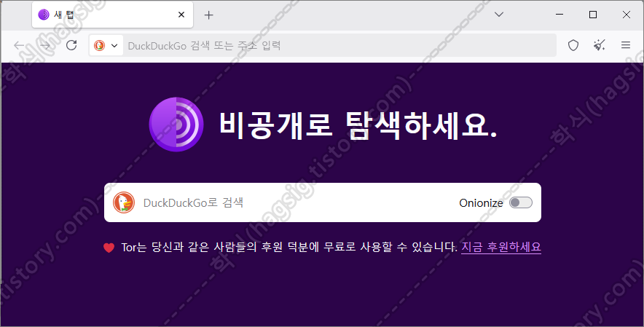Image resolution: width=644 pixels, height=327 pixels.
Task: Click the Tor Browser logo on page
Action: coord(176,125)
